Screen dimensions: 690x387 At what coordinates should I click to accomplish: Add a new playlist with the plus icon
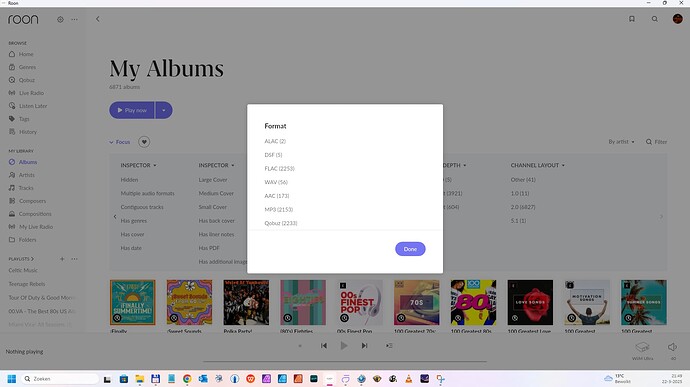point(62,259)
